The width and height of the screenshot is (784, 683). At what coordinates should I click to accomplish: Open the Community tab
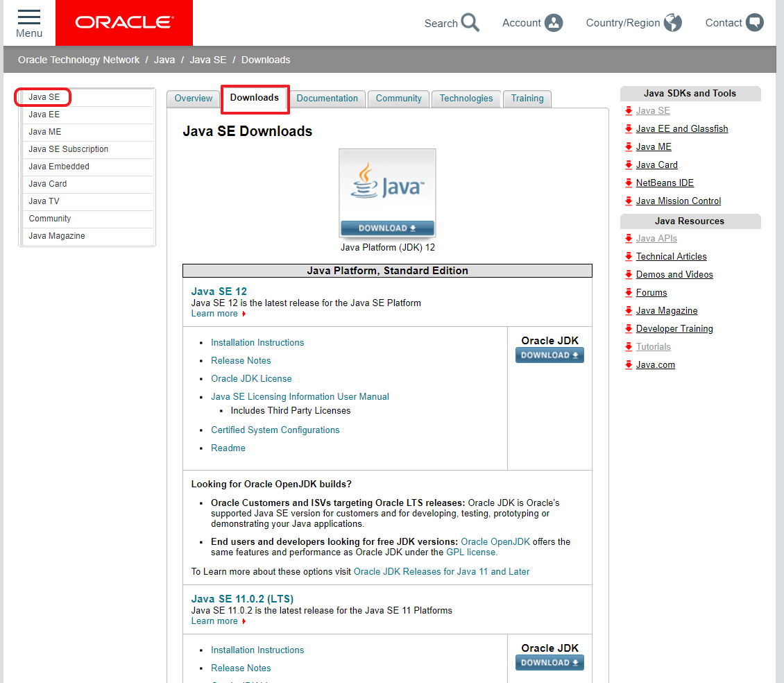coord(398,98)
